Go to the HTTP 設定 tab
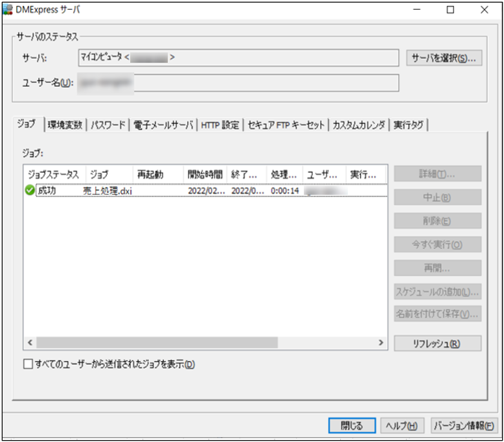 [220, 126]
